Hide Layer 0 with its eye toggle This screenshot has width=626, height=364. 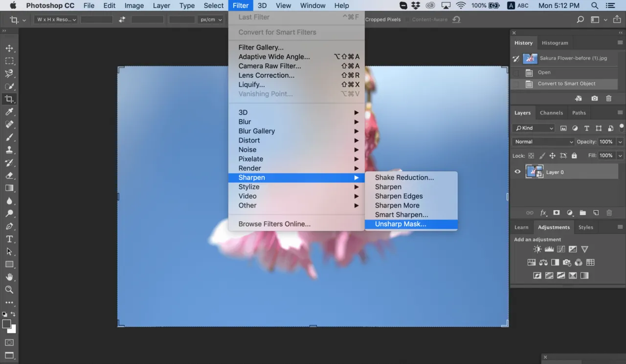point(517,171)
